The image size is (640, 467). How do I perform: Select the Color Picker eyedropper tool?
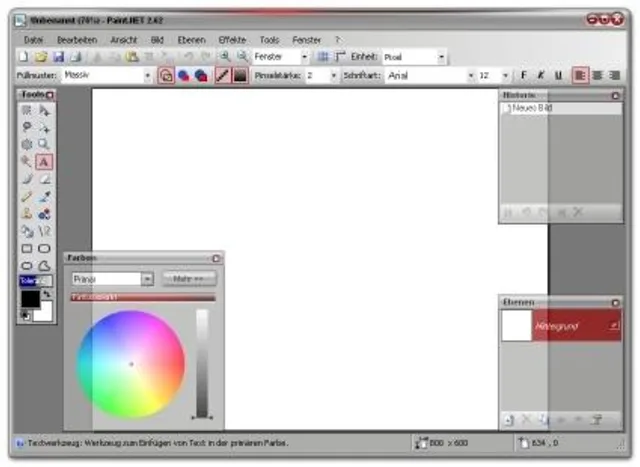(x=44, y=197)
